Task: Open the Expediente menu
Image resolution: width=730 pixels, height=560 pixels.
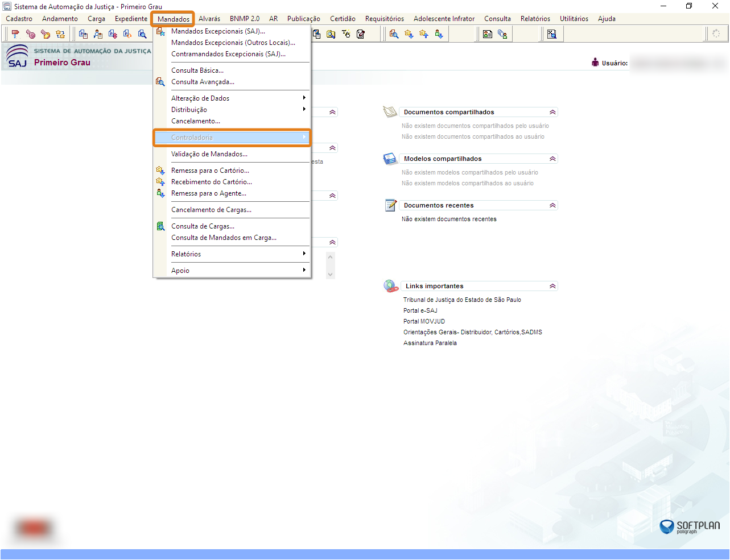Action: tap(131, 19)
